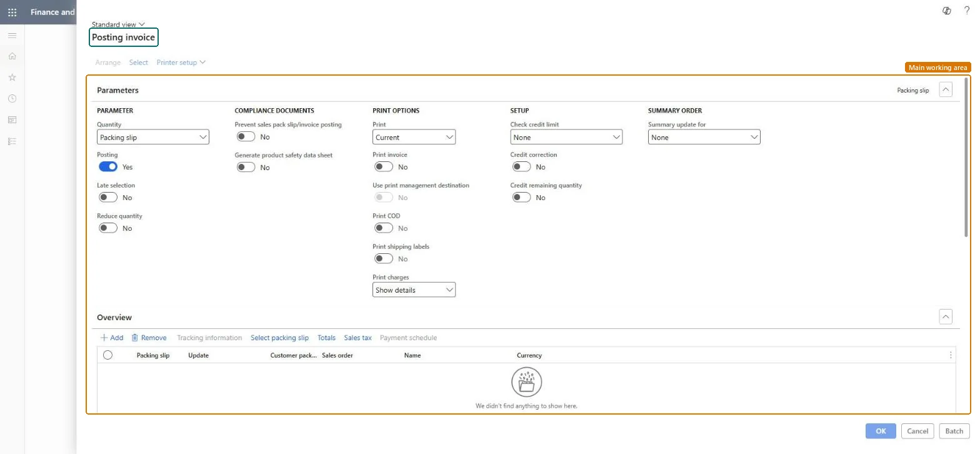Click the vertical scrollbar of the form
Screen dimensions: 980x454
pyautogui.click(x=966, y=156)
